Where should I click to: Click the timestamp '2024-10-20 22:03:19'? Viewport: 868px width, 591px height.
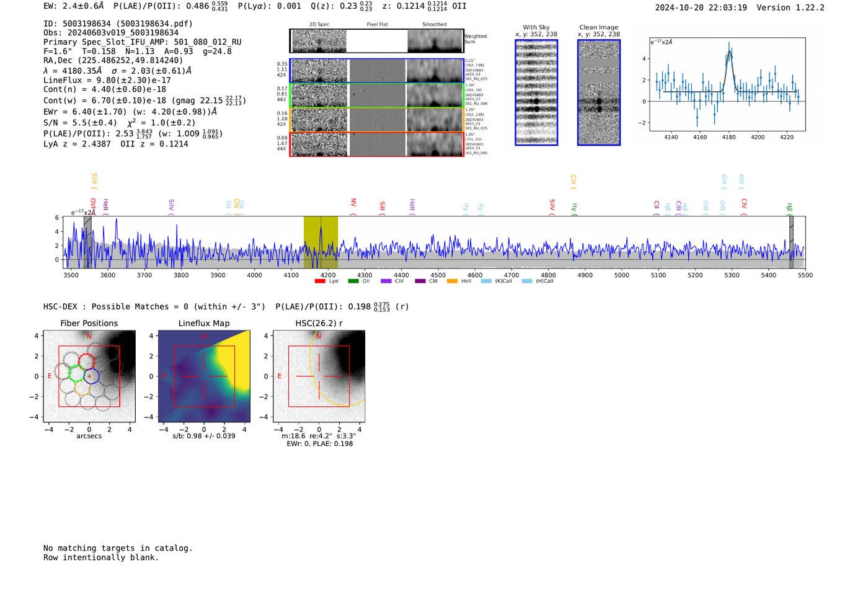click(x=701, y=7)
